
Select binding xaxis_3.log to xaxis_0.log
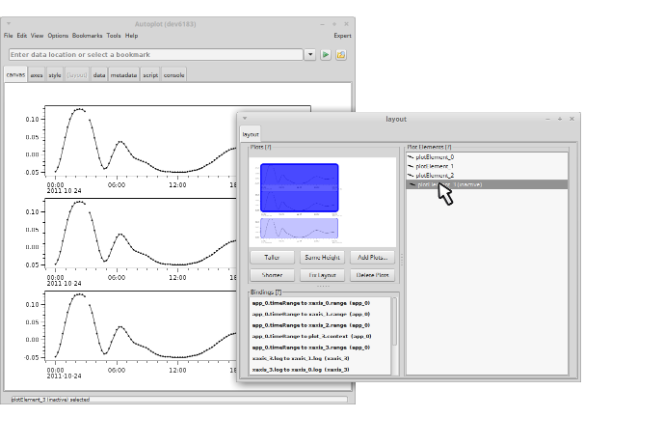321,370
